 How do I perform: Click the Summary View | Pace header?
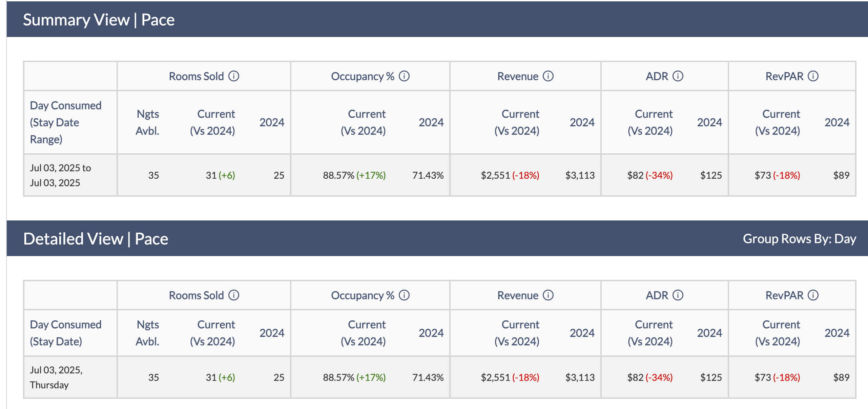coord(99,20)
